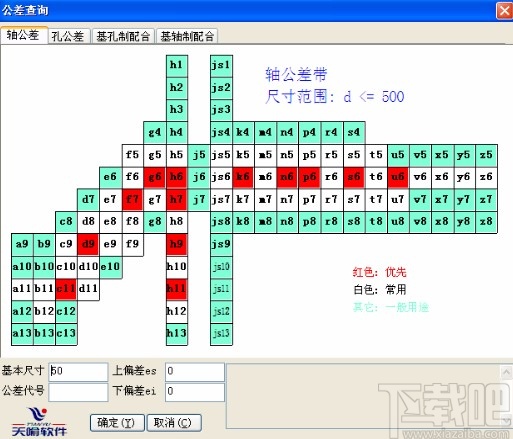
Task: Click the 下偏差ei input field
Action: [195, 392]
